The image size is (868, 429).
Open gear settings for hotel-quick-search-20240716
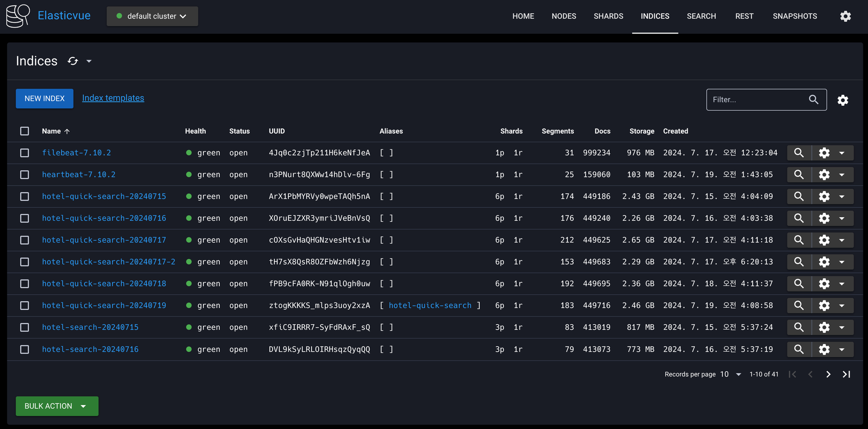click(x=824, y=218)
